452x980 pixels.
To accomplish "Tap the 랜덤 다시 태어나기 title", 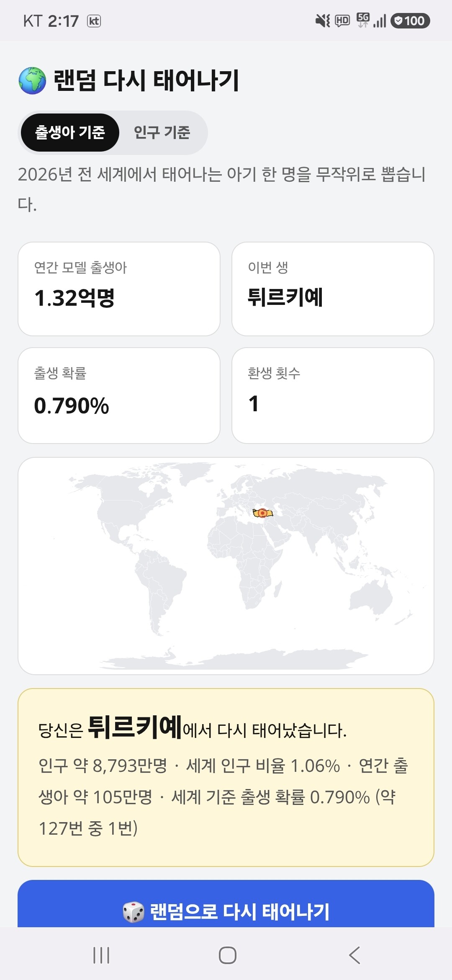I will click(x=146, y=80).
